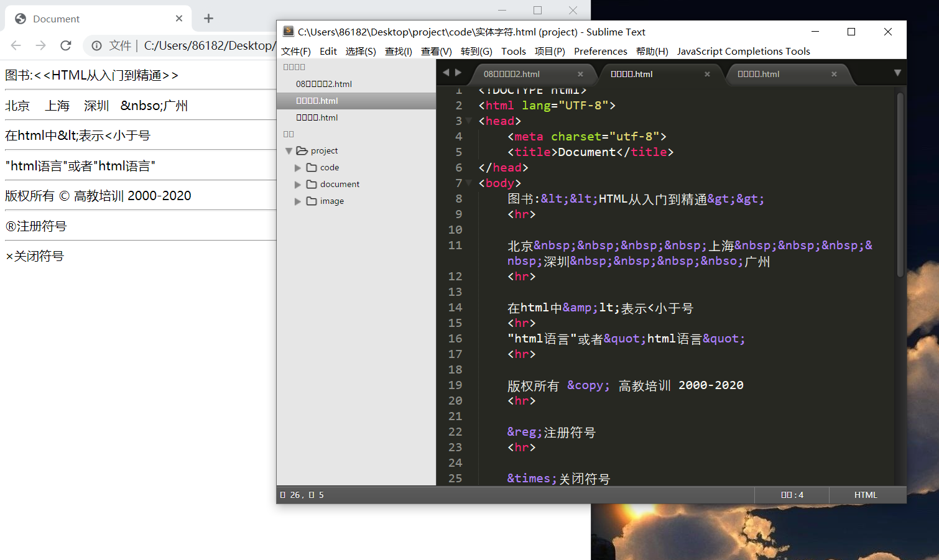This screenshot has height=560, width=939.
Task: Expand the document folder
Action: [x=297, y=185]
